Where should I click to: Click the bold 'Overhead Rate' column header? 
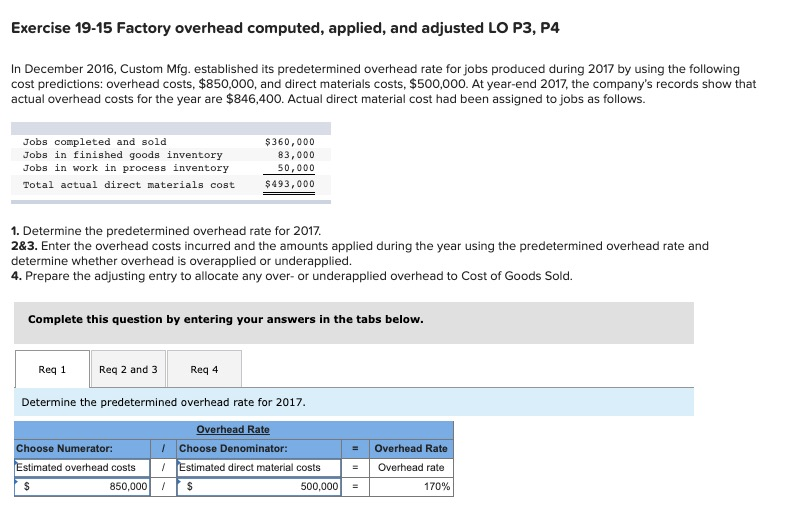coord(411,448)
